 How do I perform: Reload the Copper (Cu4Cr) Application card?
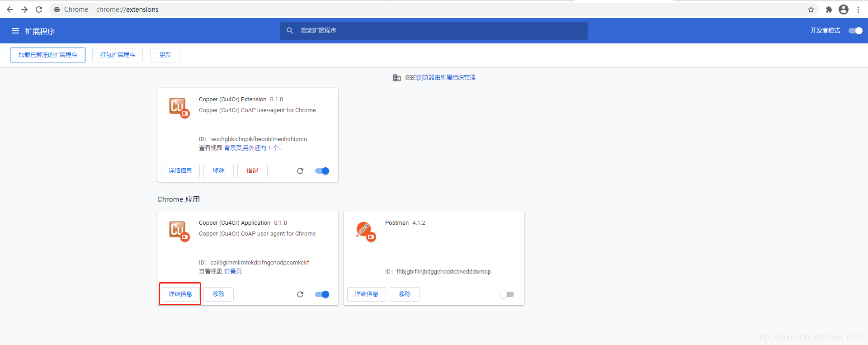tap(300, 294)
